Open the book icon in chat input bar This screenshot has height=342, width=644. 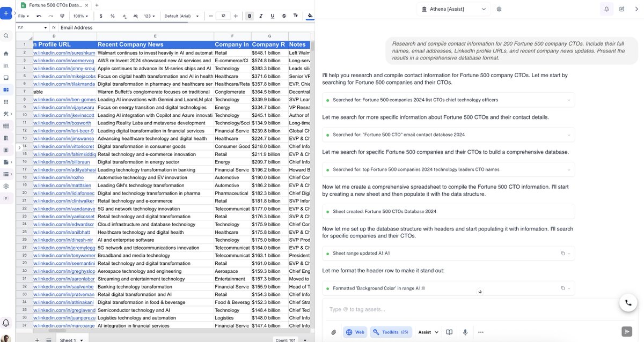[450, 332]
